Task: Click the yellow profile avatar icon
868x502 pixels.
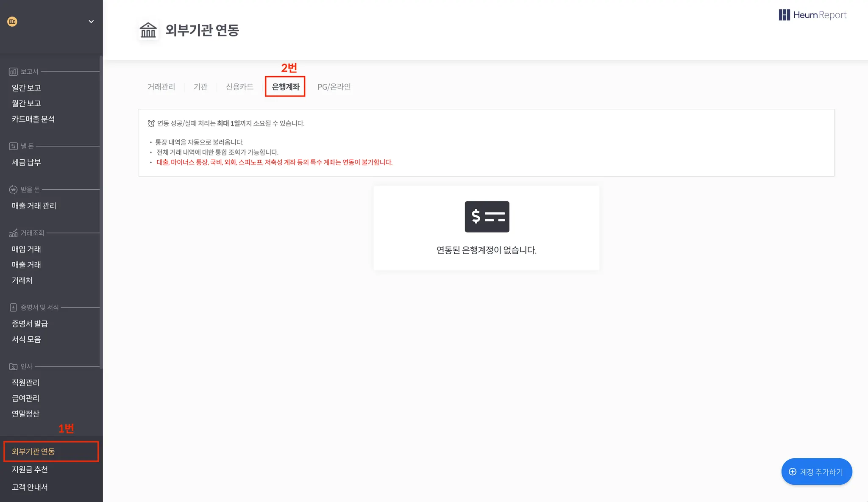Action: click(x=12, y=22)
